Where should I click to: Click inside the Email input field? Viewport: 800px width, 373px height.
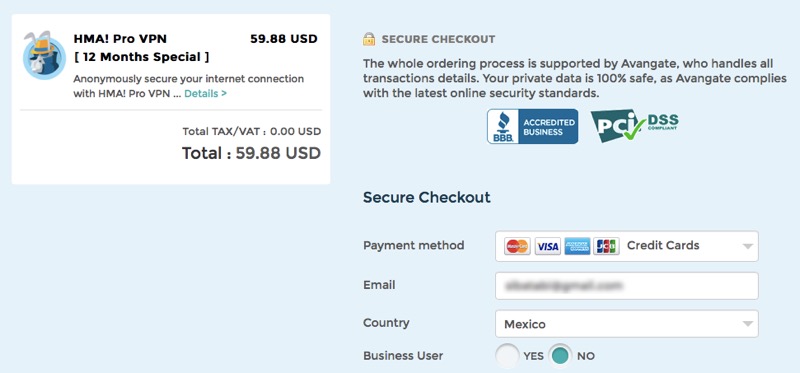627,285
